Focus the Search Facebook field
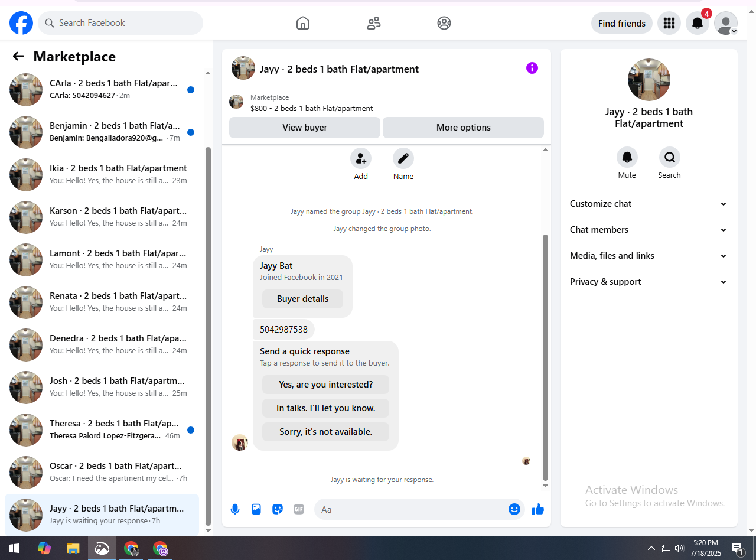The height and width of the screenshot is (560, 756). [x=120, y=23]
